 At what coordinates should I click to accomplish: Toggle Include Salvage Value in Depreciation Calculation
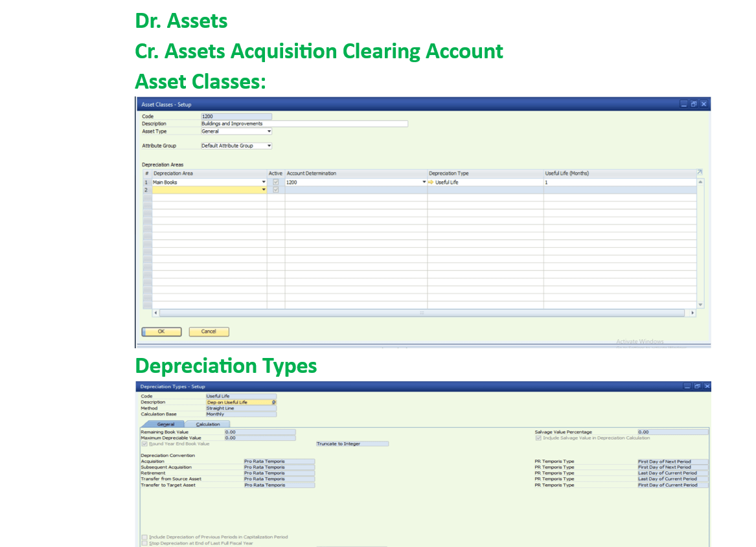538,438
